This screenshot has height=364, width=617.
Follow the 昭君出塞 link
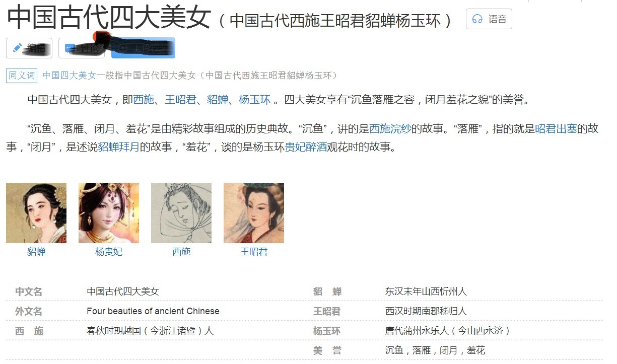coord(556,128)
